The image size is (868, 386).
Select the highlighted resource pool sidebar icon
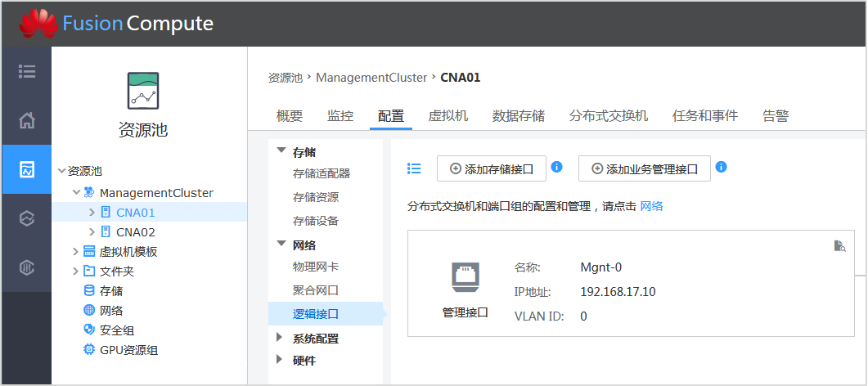(26, 169)
